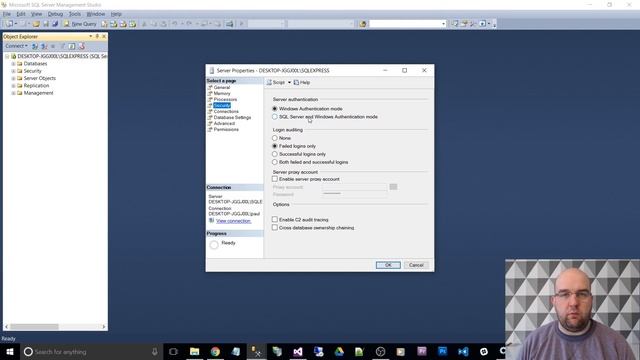Select the Connections page in dialog
This screenshot has height=360, width=640.
tap(226, 111)
